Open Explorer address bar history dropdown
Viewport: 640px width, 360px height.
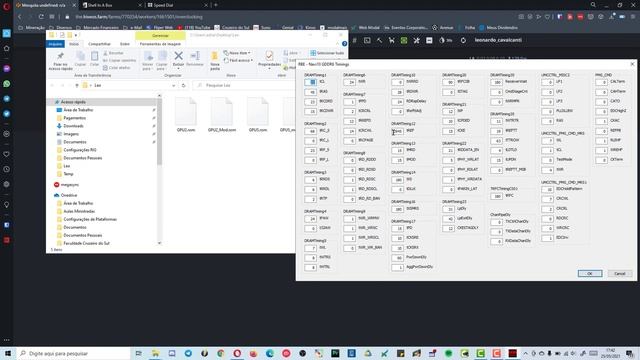pos(173,85)
